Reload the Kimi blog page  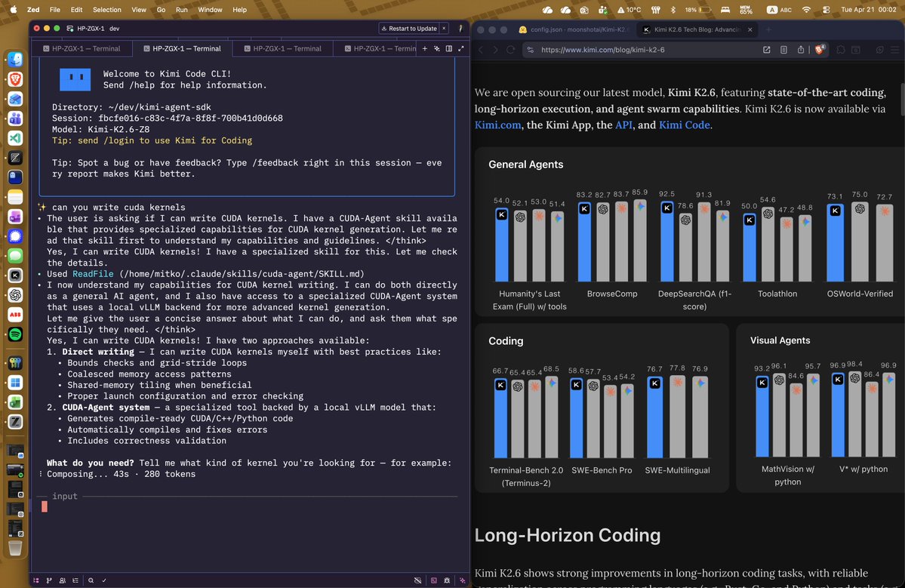tap(510, 50)
